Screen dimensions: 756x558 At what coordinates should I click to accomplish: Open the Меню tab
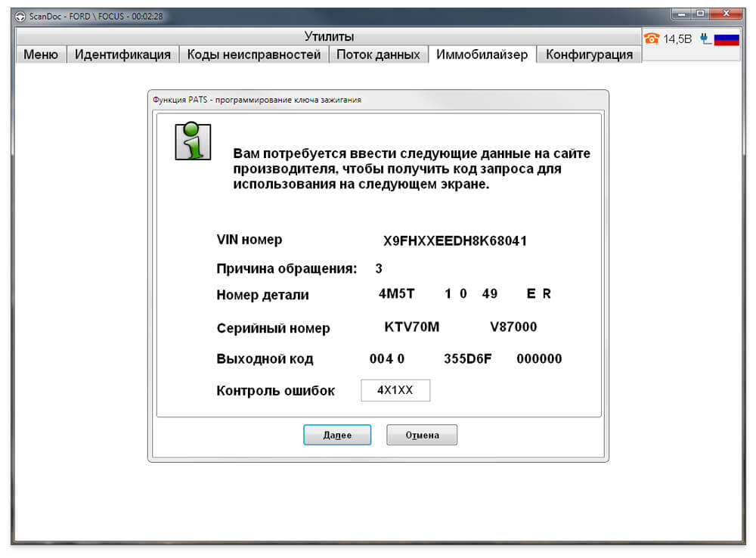point(41,54)
